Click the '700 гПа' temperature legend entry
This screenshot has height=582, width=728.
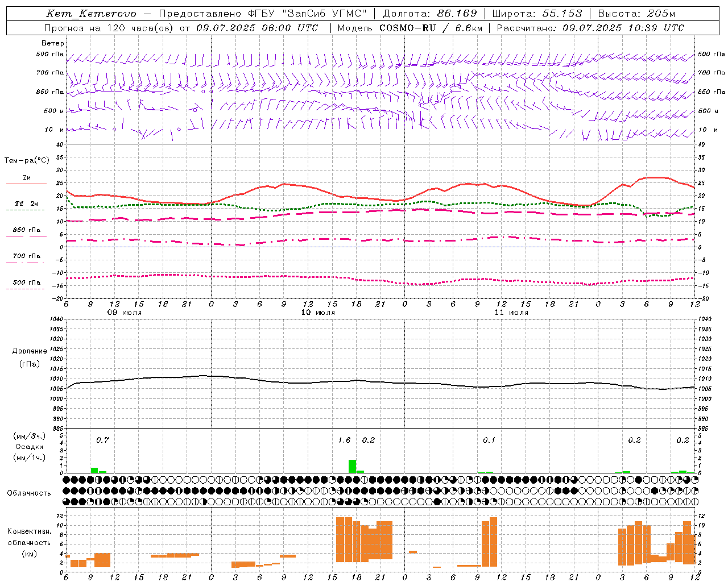coord(26,256)
